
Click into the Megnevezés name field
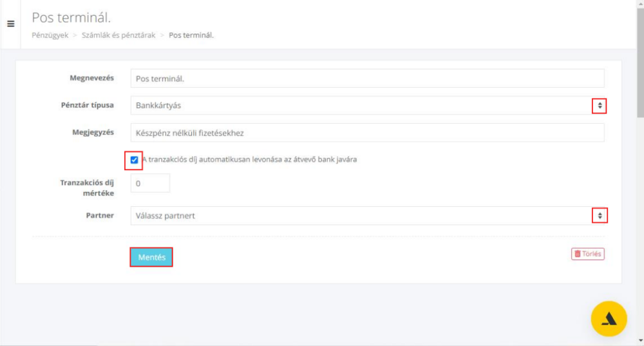click(367, 78)
